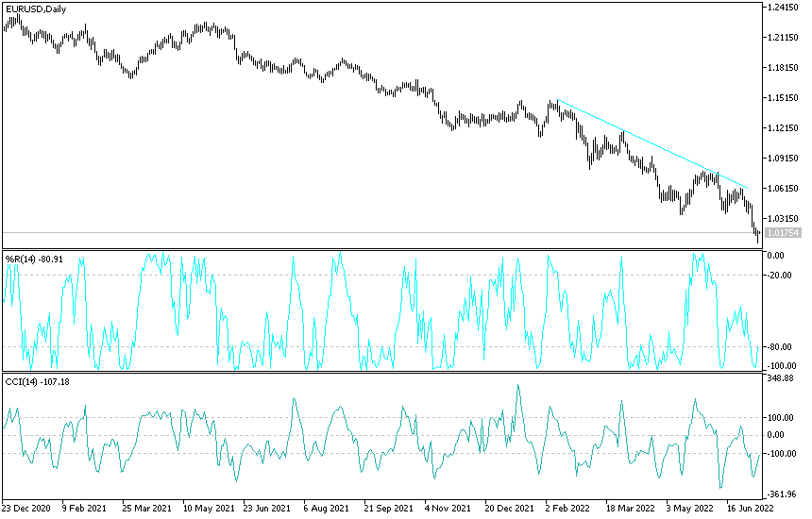Click the 4 Nov 2021 date label

click(x=448, y=508)
